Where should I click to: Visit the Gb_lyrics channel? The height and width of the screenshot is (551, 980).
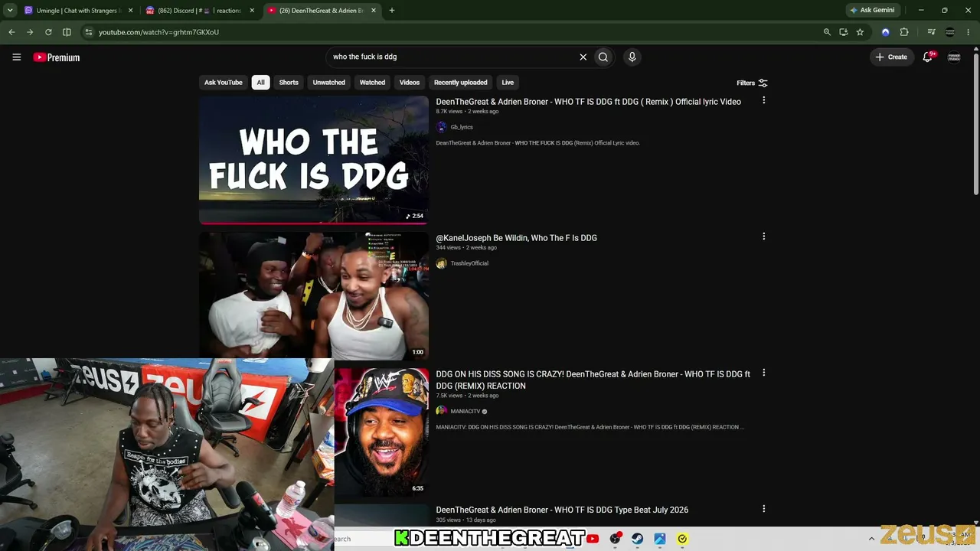(x=462, y=127)
